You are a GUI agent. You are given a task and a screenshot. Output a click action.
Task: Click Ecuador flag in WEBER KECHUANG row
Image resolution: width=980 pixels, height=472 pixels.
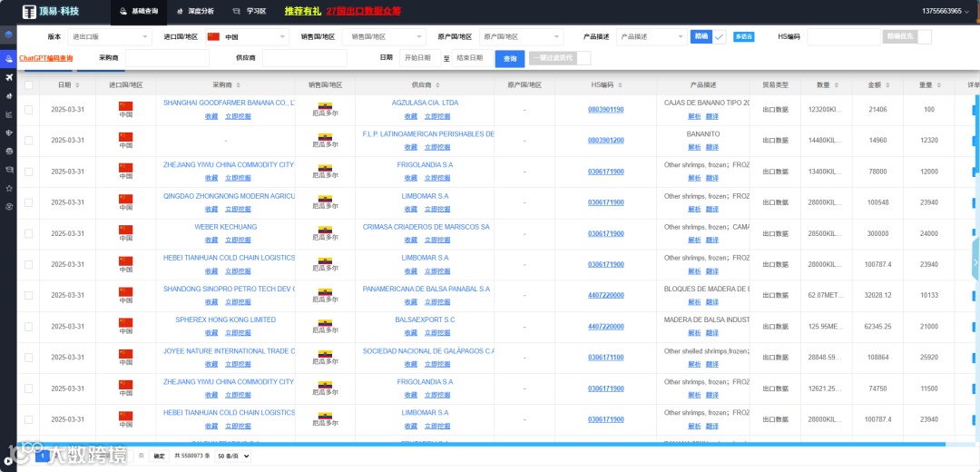coord(325,230)
